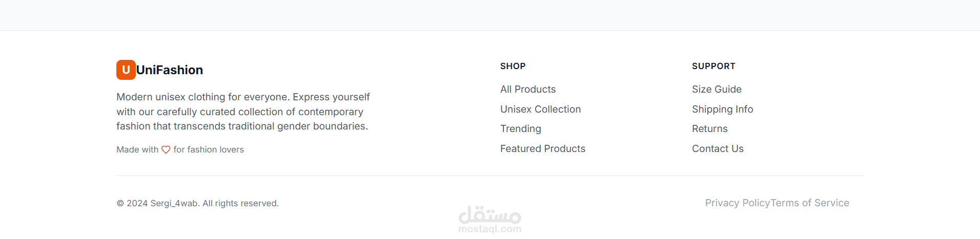Click the 'Made with' text

pyautogui.click(x=137, y=150)
